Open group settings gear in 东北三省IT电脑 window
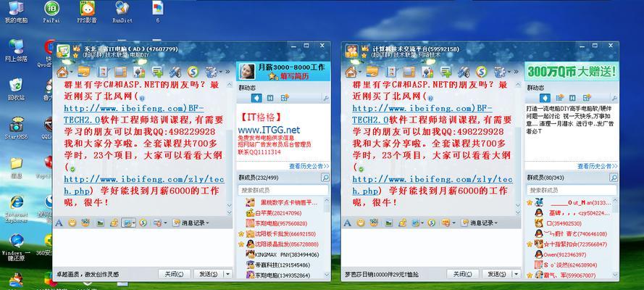The height and width of the screenshot is (290, 644). click(211, 72)
